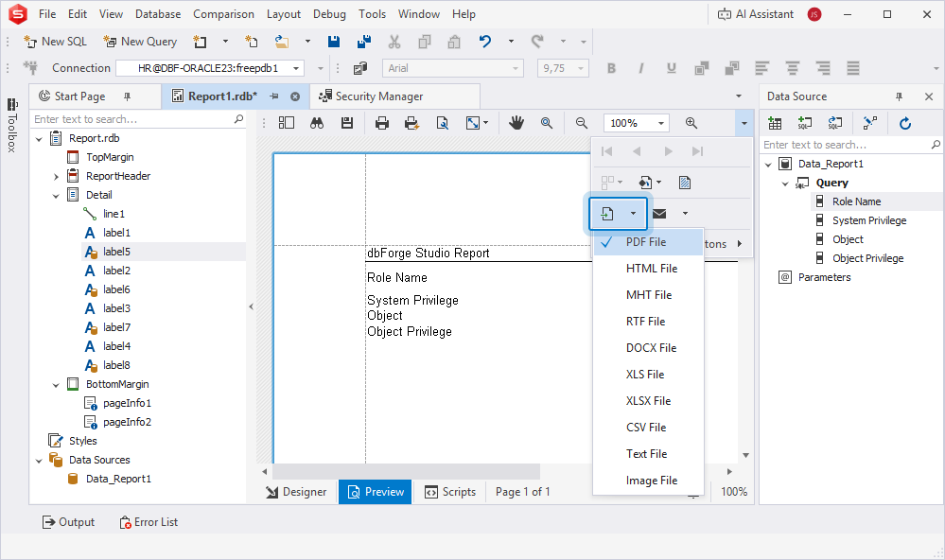This screenshot has height=560, width=945.
Task: Toggle Bold formatting
Action: [x=611, y=68]
